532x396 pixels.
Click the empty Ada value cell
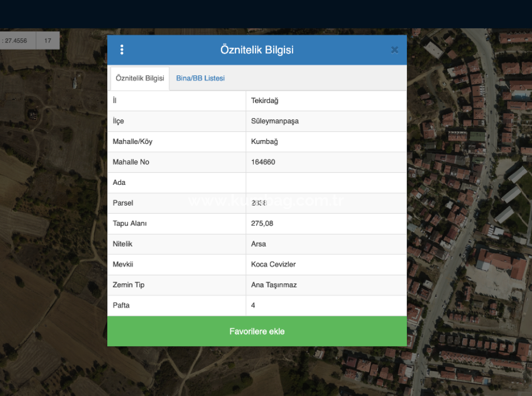(326, 183)
